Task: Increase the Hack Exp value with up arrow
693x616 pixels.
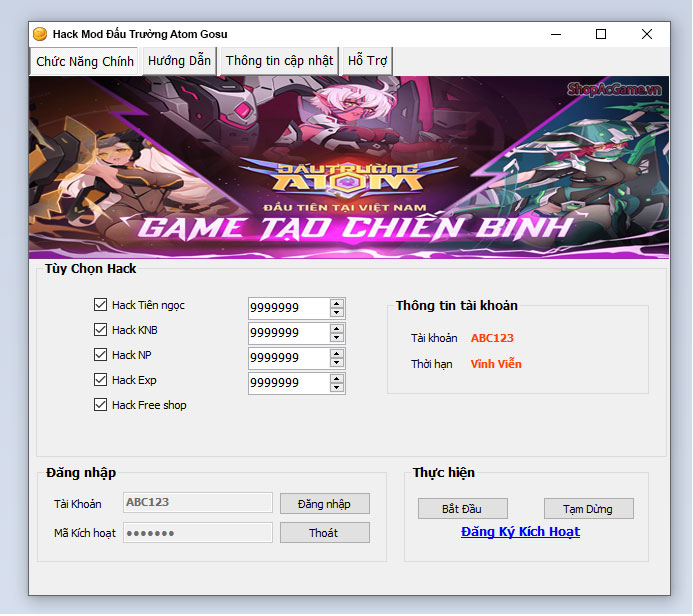Action: click(x=337, y=379)
